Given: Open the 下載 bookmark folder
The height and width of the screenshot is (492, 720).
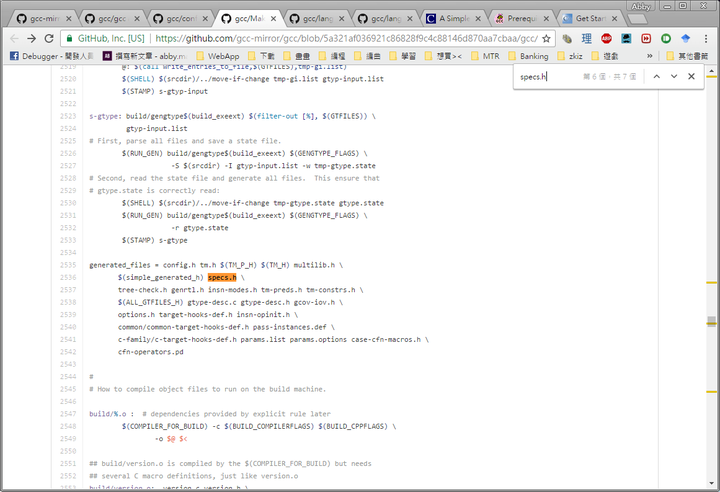Looking at the screenshot, I should tap(261, 56).
